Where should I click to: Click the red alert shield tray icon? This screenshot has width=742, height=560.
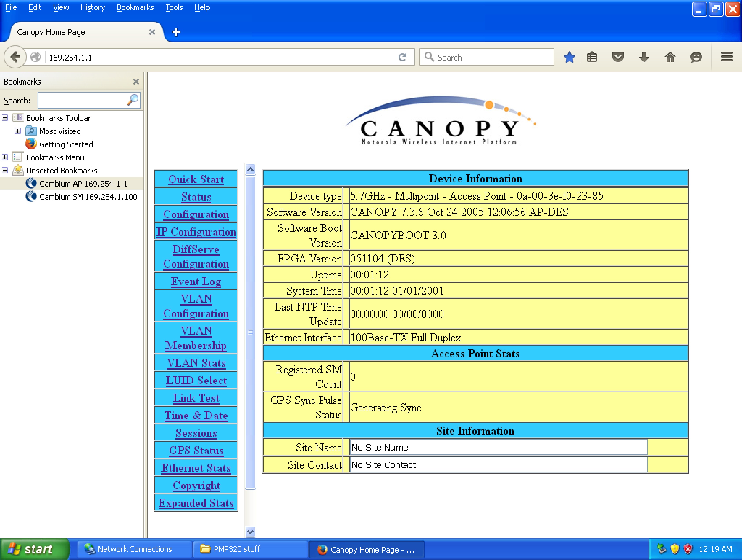[x=688, y=549]
